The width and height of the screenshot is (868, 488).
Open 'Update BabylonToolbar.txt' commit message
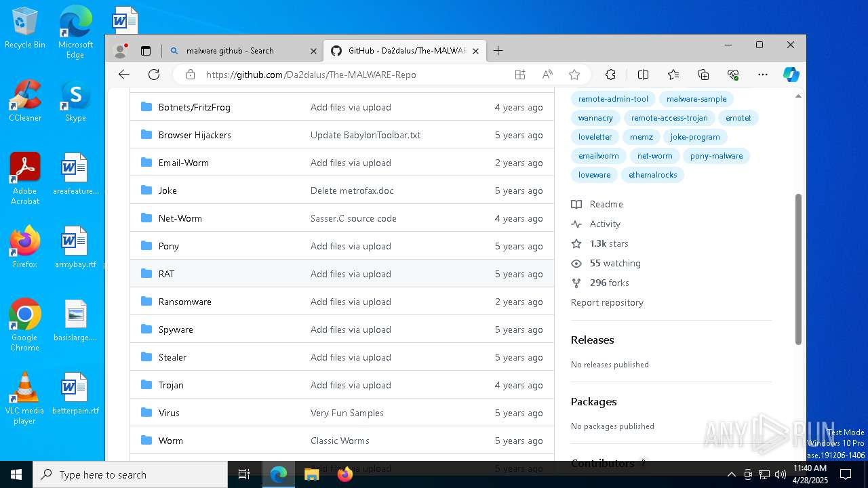point(366,135)
